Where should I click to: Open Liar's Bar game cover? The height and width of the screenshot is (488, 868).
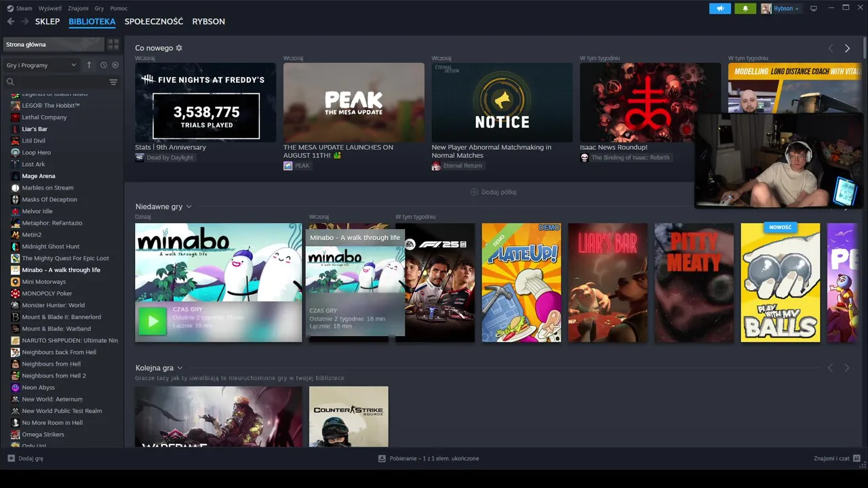point(608,283)
